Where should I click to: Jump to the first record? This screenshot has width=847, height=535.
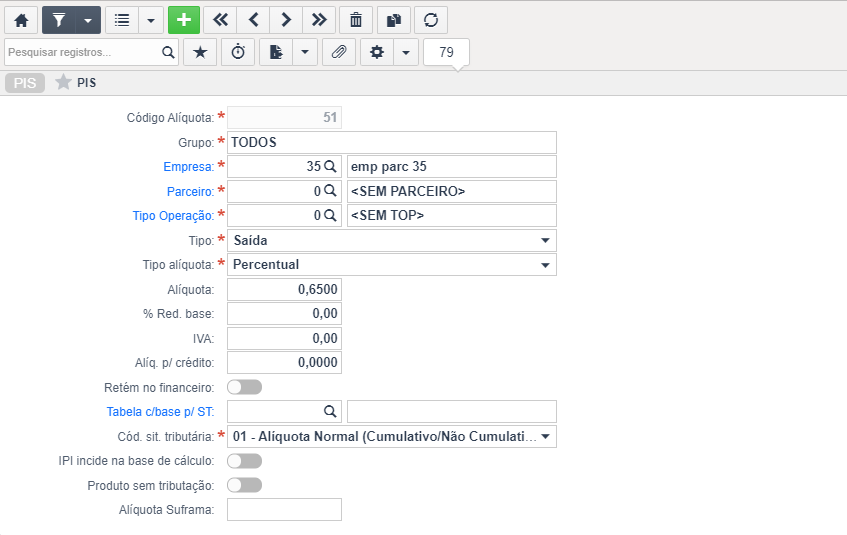220,21
